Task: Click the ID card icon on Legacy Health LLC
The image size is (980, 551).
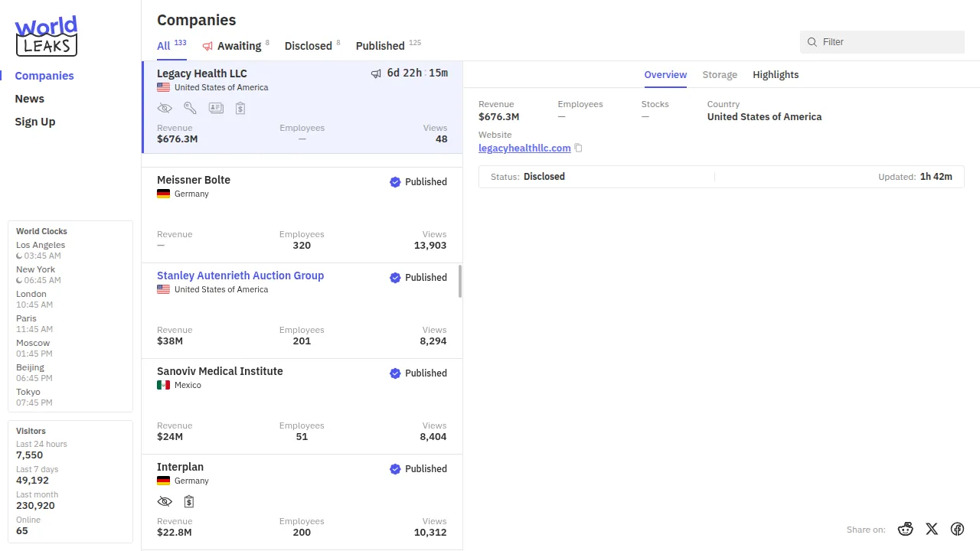Action: click(x=216, y=109)
